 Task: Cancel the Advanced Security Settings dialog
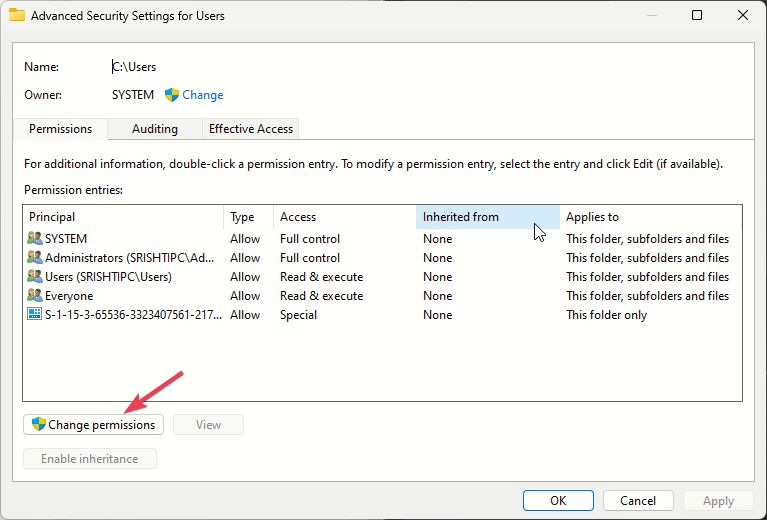coord(638,501)
